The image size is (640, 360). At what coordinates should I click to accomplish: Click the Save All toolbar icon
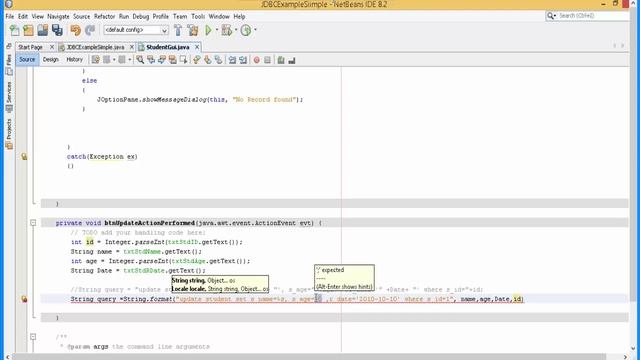(x=57, y=30)
